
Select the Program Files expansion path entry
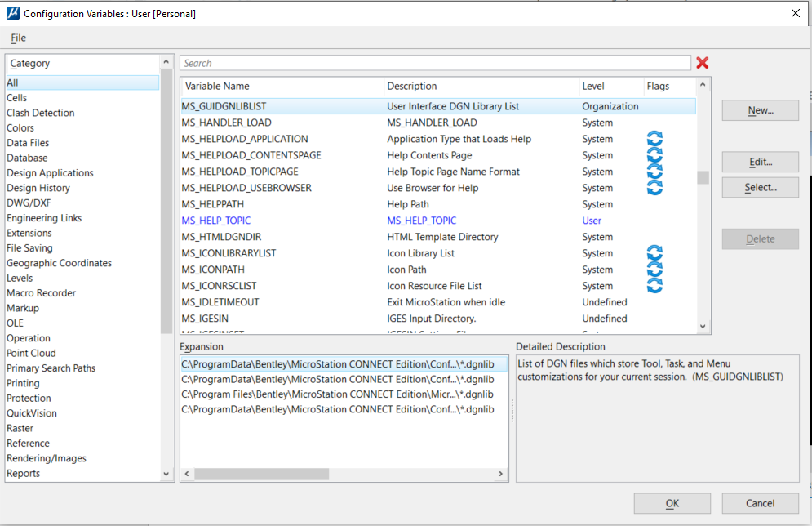click(344, 394)
